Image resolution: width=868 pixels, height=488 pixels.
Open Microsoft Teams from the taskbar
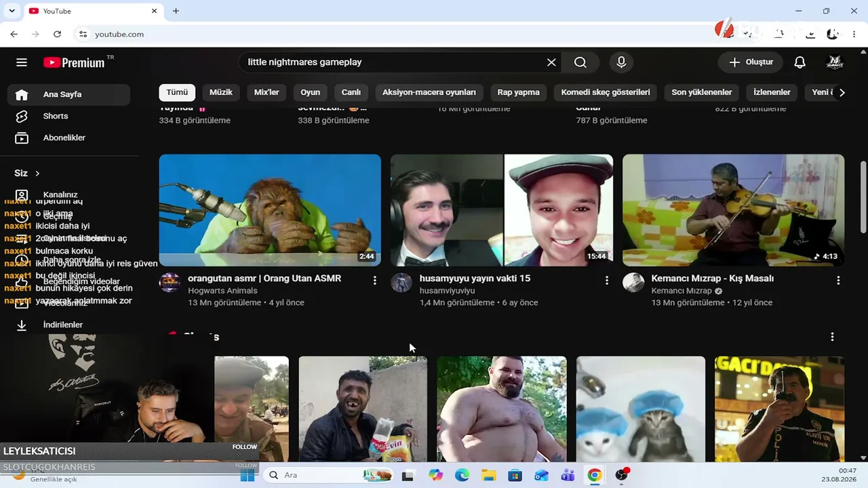pyautogui.click(x=568, y=475)
